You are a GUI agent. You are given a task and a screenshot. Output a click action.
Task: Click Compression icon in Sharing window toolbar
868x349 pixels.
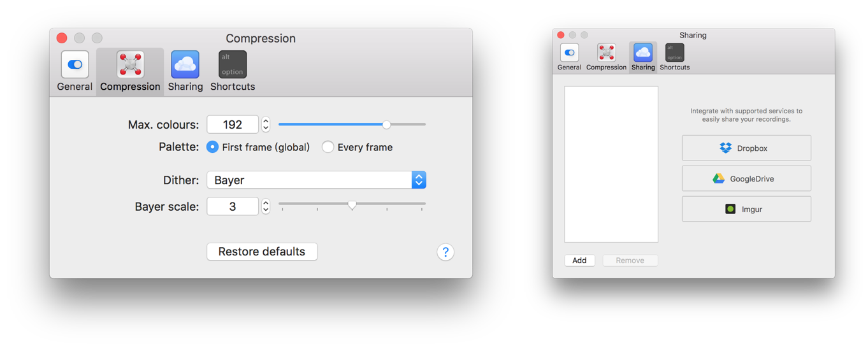click(606, 53)
